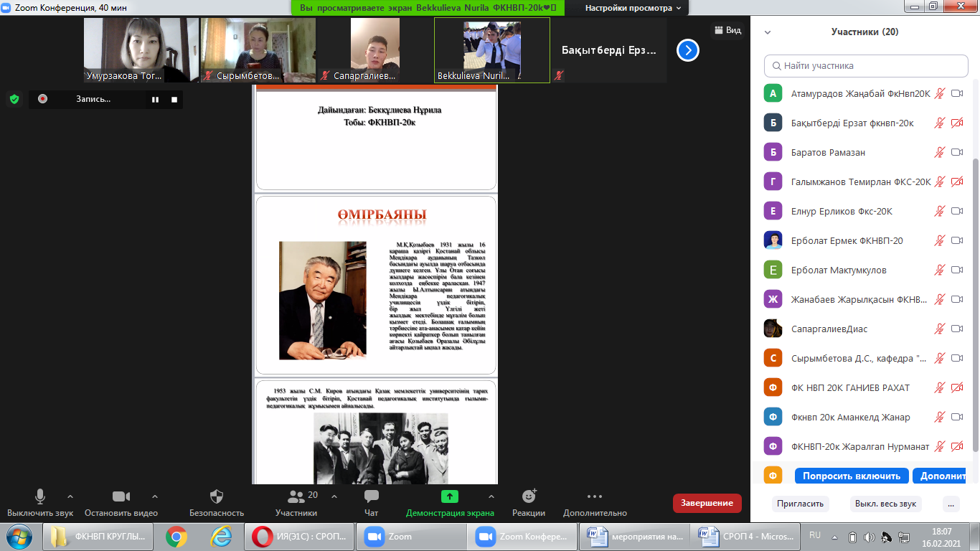Expand participants options arrow in toolbar
980x551 pixels.
[334, 496]
